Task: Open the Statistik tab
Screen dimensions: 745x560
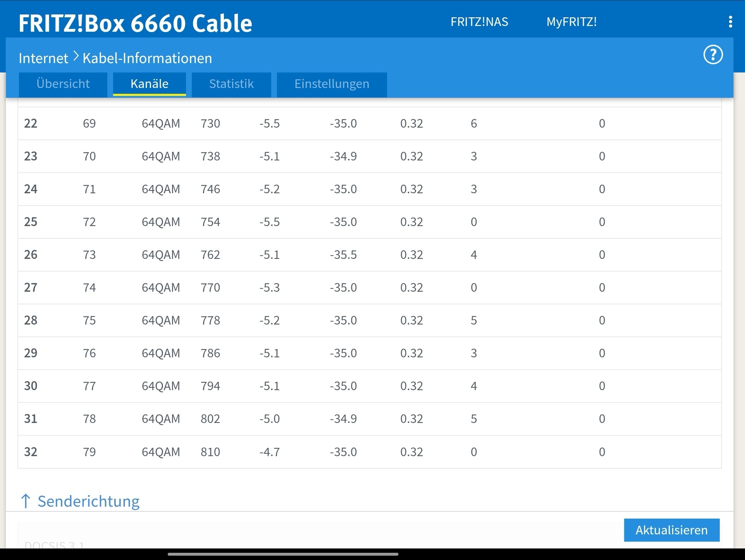Action: coord(231,84)
